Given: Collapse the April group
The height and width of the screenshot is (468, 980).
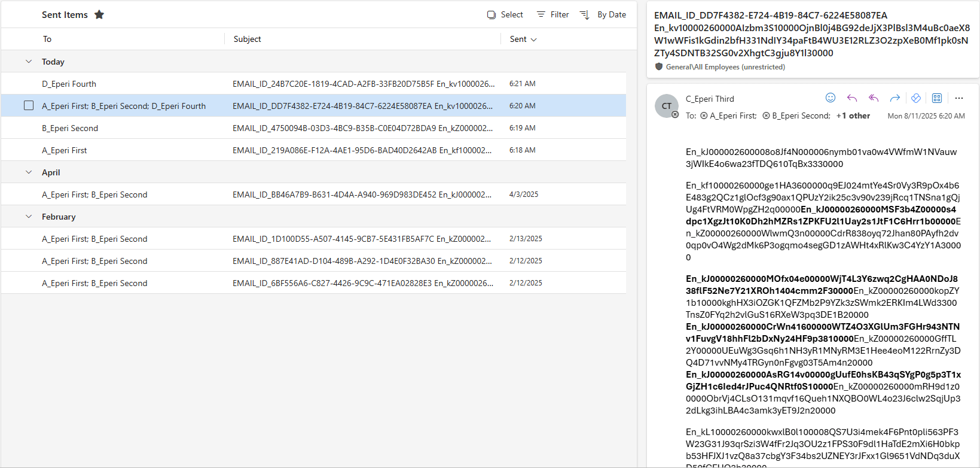Looking at the screenshot, I should coord(29,172).
